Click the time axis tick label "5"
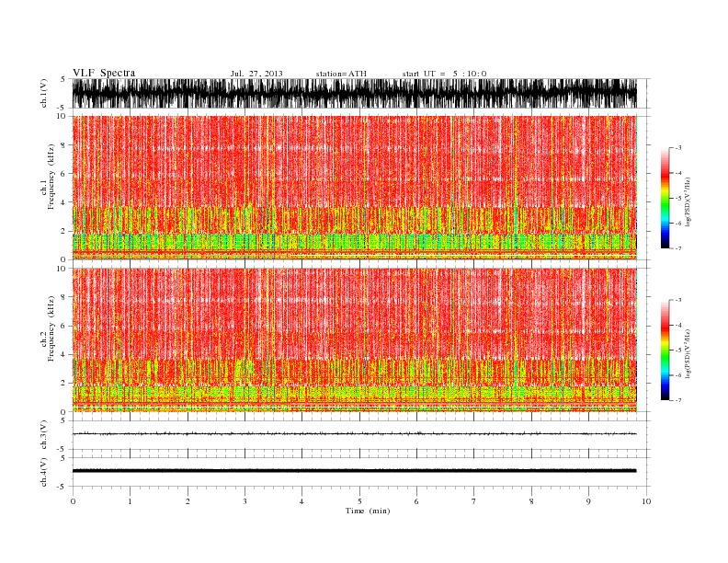This screenshot has width=728, height=563. click(x=359, y=501)
